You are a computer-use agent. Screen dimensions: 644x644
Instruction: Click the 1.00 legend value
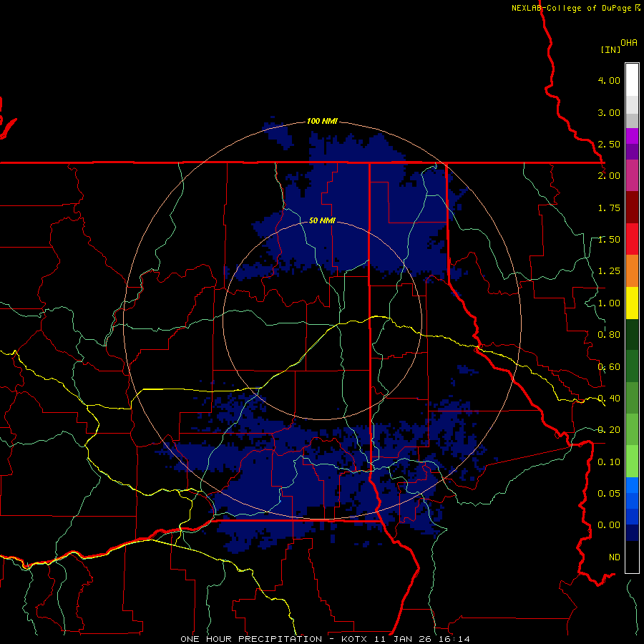point(609,303)
